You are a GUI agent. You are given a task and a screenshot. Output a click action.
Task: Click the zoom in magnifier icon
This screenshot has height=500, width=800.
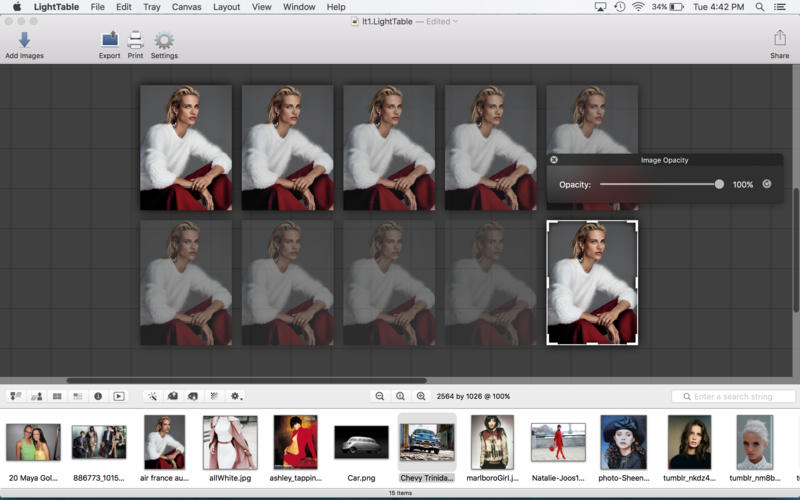coord(421,396)
